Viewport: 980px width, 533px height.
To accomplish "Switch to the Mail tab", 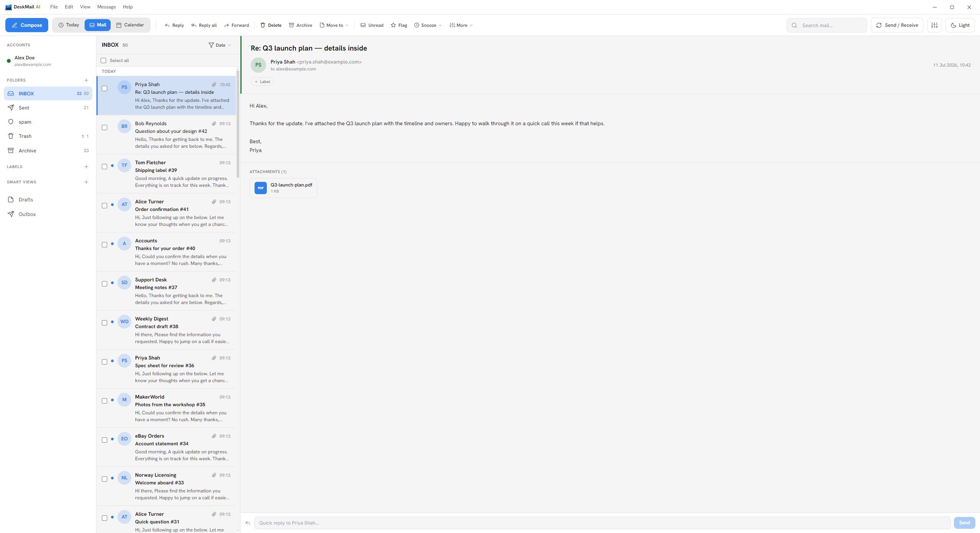I will pos(98,25).
